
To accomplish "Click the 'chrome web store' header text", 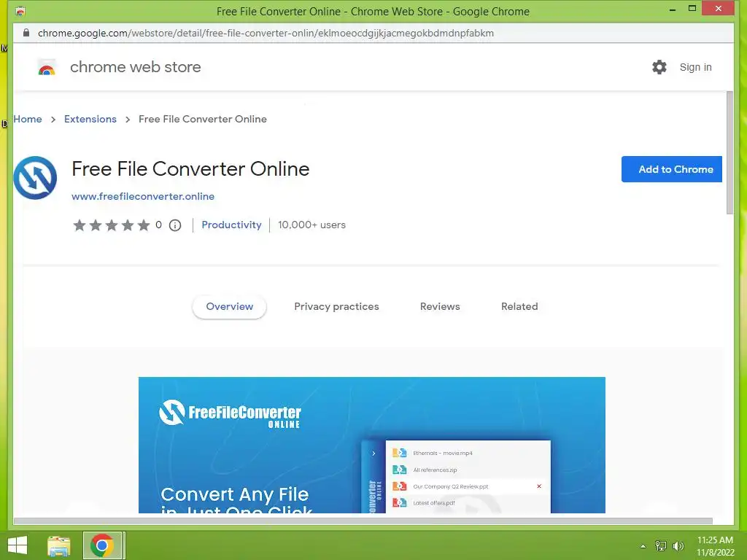I will click(x=135, y=67).
